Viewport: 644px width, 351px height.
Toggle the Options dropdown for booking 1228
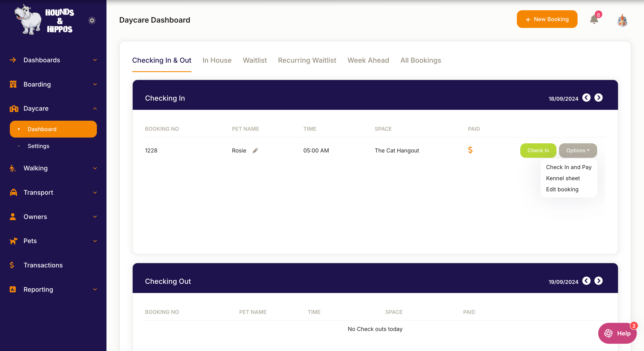tap(578, 151)
